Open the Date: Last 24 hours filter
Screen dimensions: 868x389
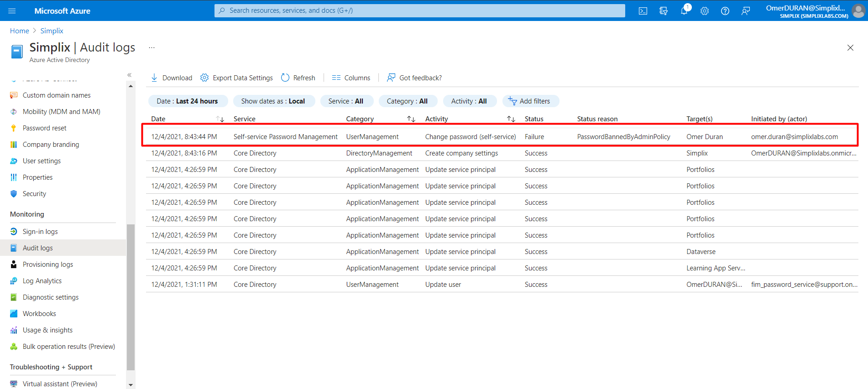pyautogui.click(x=188, y=101)
